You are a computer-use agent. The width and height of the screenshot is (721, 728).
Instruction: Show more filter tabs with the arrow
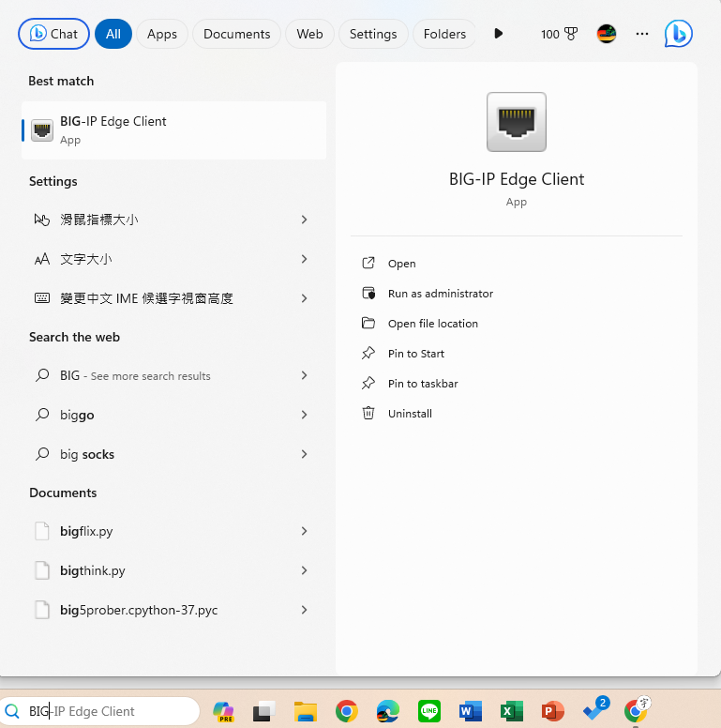coord(498,34)
